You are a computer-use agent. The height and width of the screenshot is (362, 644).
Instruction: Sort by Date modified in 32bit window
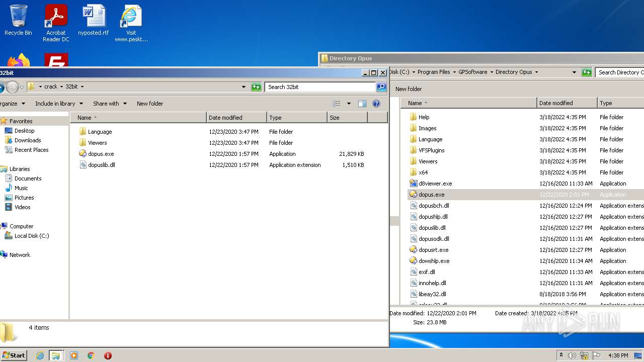point(236,118)
